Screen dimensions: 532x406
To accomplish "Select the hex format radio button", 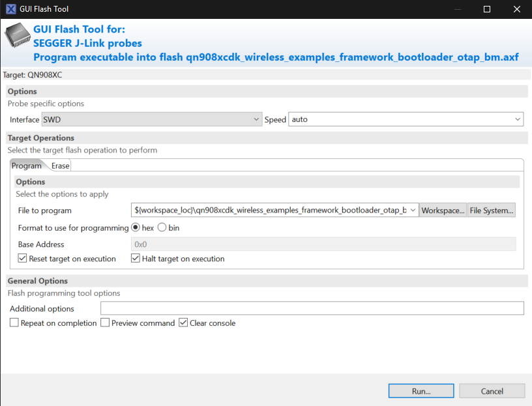I will (136, 227).
